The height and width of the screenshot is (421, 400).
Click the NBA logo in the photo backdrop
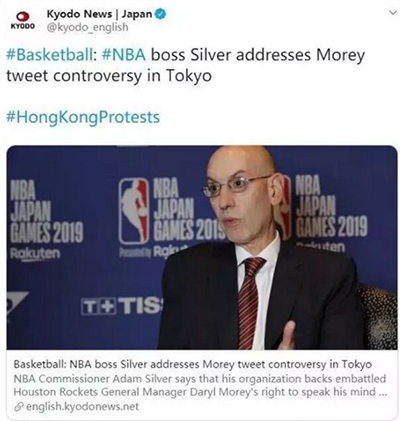coord(134,211)
